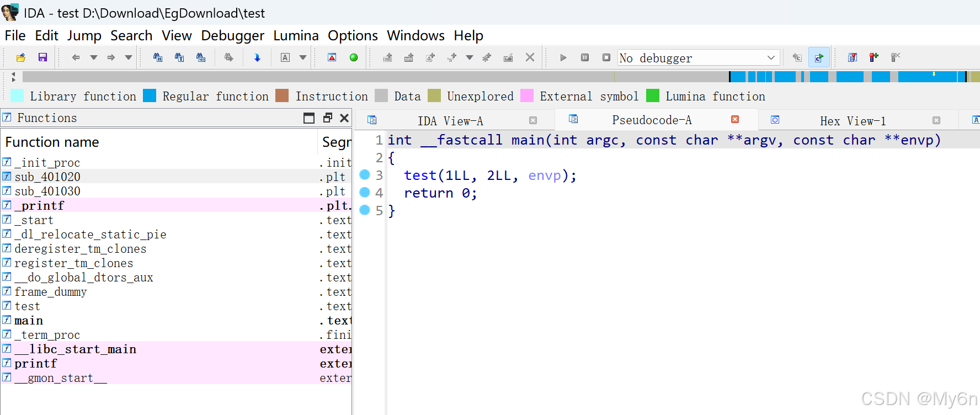
Task: Click the convert to data icon
Action: point(409,57)
